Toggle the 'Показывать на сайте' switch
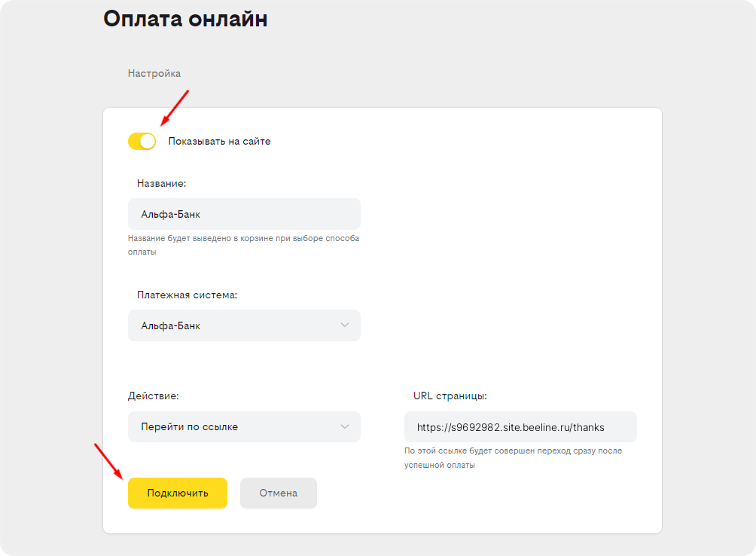 142,142
